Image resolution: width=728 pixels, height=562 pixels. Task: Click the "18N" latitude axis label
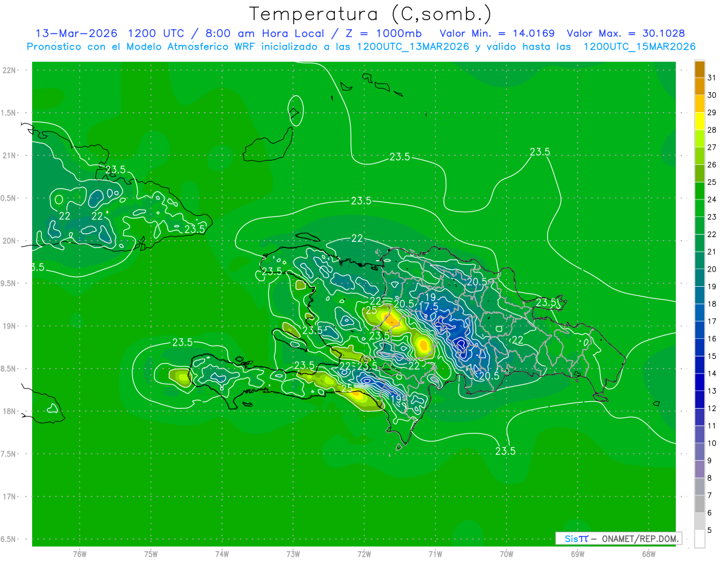10,412
